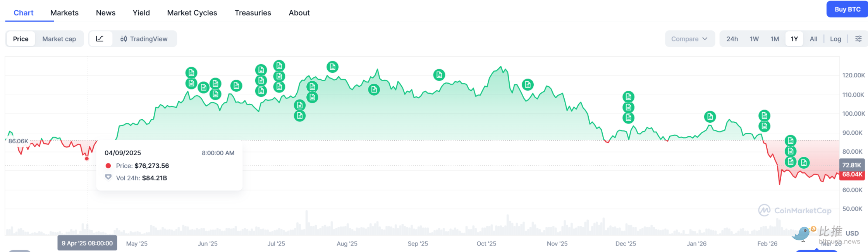Click the lone news marker in mid-June

click(x=236, y=86)
